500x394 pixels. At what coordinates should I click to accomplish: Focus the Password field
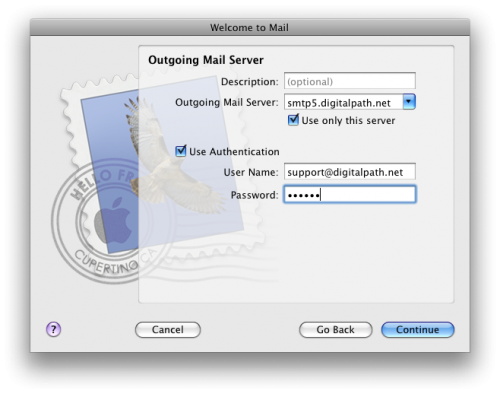pyautogui.click(x=350, y=194)
